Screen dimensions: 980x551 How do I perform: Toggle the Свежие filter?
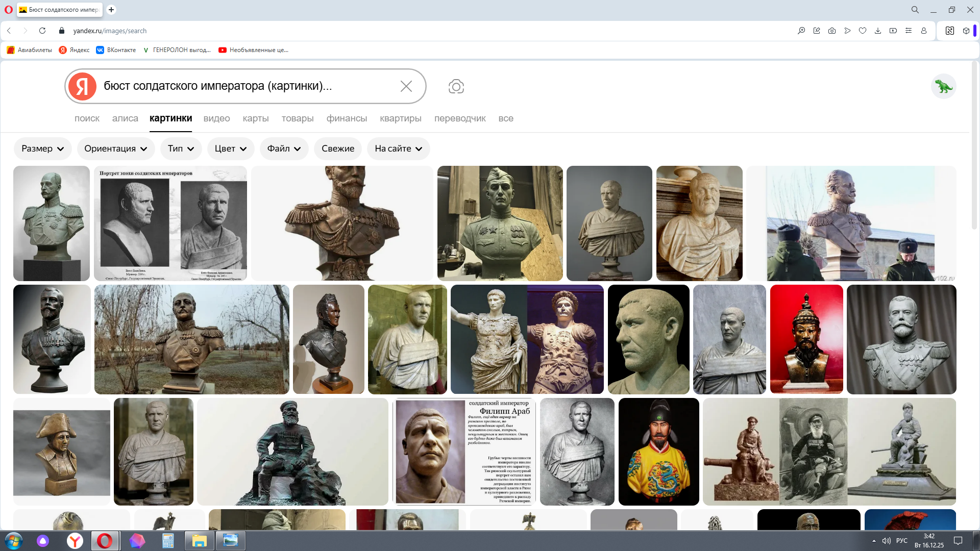point(337,148)
